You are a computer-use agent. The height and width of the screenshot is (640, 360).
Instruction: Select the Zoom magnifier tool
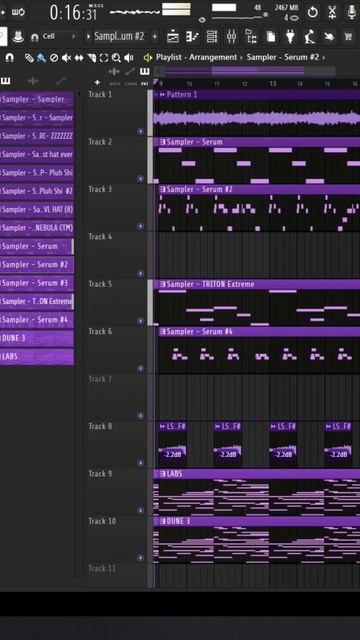pyautogui.click(x=116, y=58)
